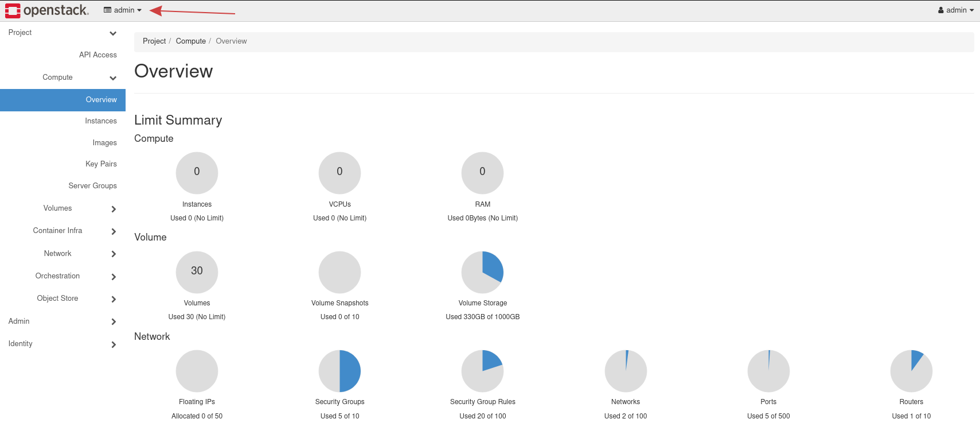This screenshot has height=438, width=980.
Task: Open Server Groups from sidebar
Action: click(92, 186)
